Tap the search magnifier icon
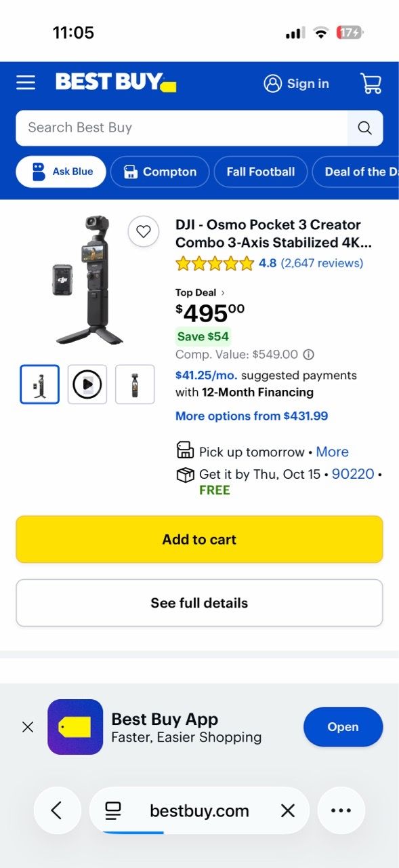 click(x=365, y=128)
